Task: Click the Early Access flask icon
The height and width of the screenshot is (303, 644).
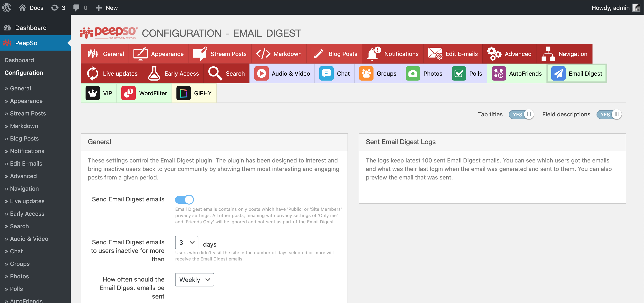Action: 154,73
